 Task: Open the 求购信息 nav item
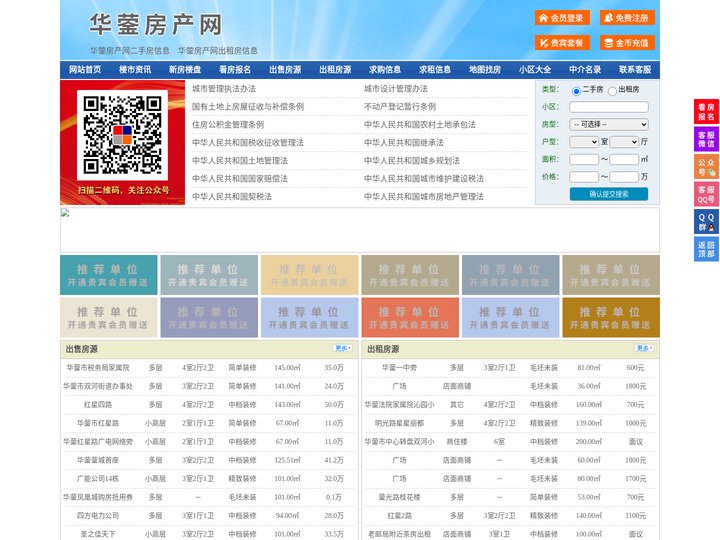click(385, 70)
